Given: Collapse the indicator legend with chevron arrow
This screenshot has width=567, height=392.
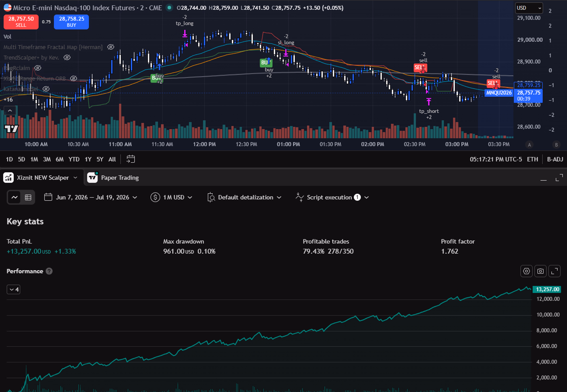Looking at the screenshot, I should pyautogui.click(x=10, y=111).
